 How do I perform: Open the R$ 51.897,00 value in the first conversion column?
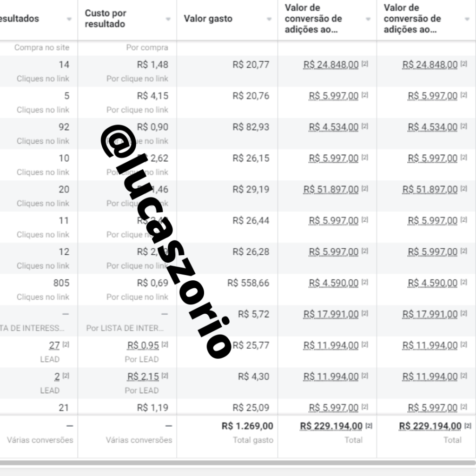coord(331,190)
